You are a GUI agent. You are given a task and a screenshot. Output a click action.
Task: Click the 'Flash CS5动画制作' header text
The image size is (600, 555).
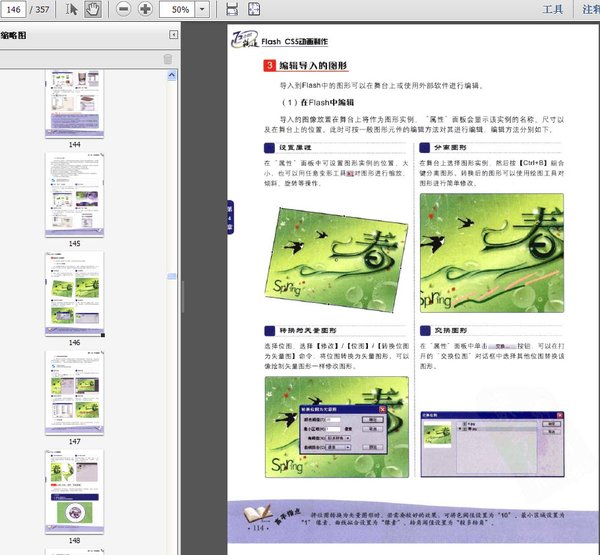[x=295, y=41]
